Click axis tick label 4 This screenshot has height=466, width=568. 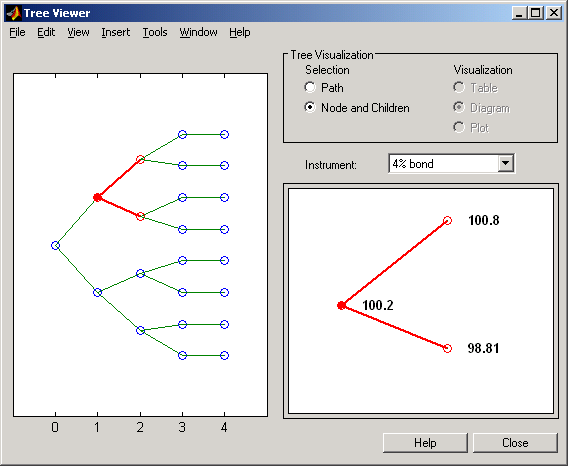click(x=224, y=428)
